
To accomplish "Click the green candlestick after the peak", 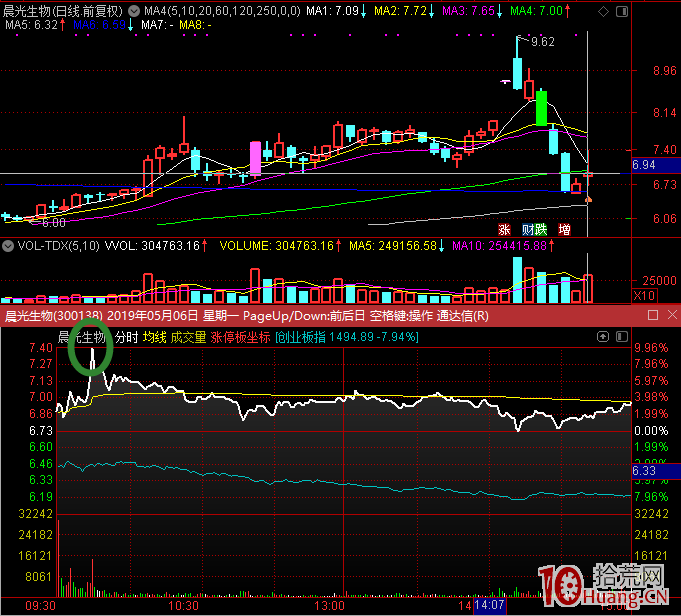I will 541,107.
